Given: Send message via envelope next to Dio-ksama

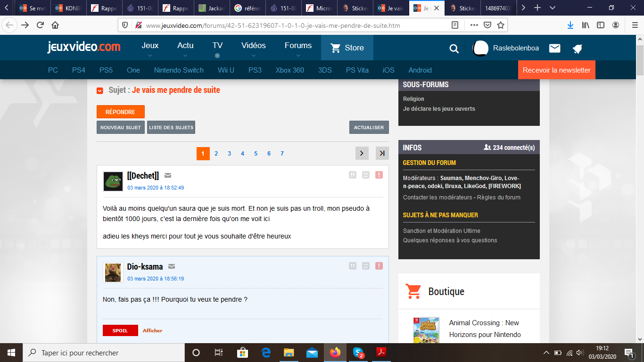Looking at the screenshot, I should coord(172,266).
